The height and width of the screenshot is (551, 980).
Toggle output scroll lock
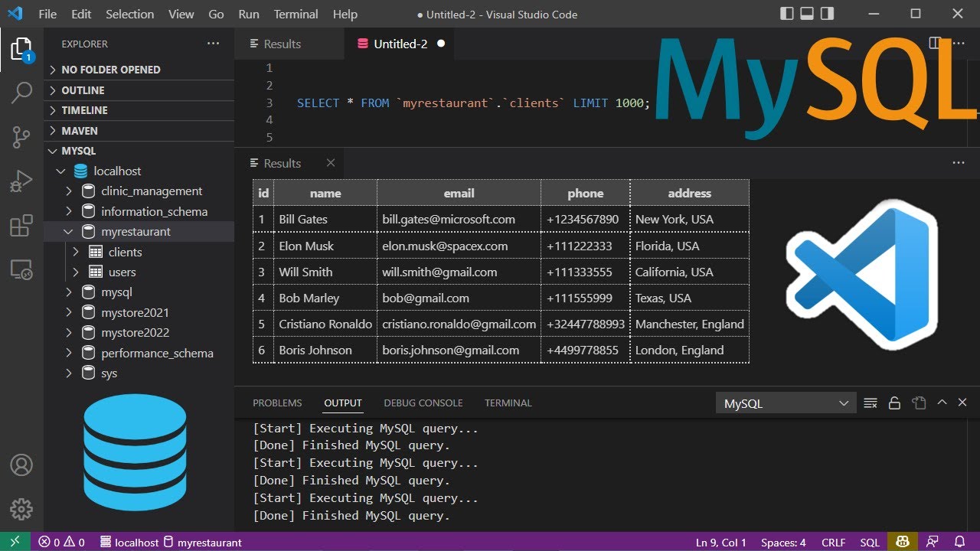point(894,403)
